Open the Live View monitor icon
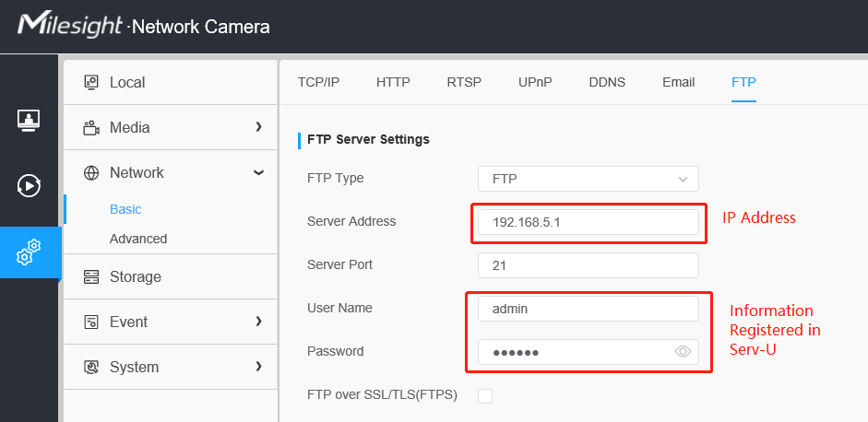Image resolution: width=868 pixels, height=422 pixels. (29, 120)
